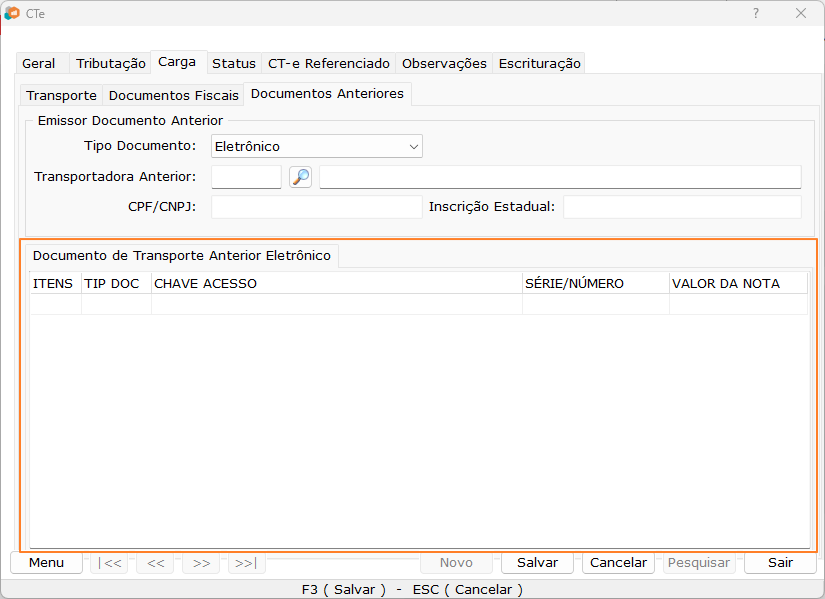Select the Carga tab

(x=177, y=62)
